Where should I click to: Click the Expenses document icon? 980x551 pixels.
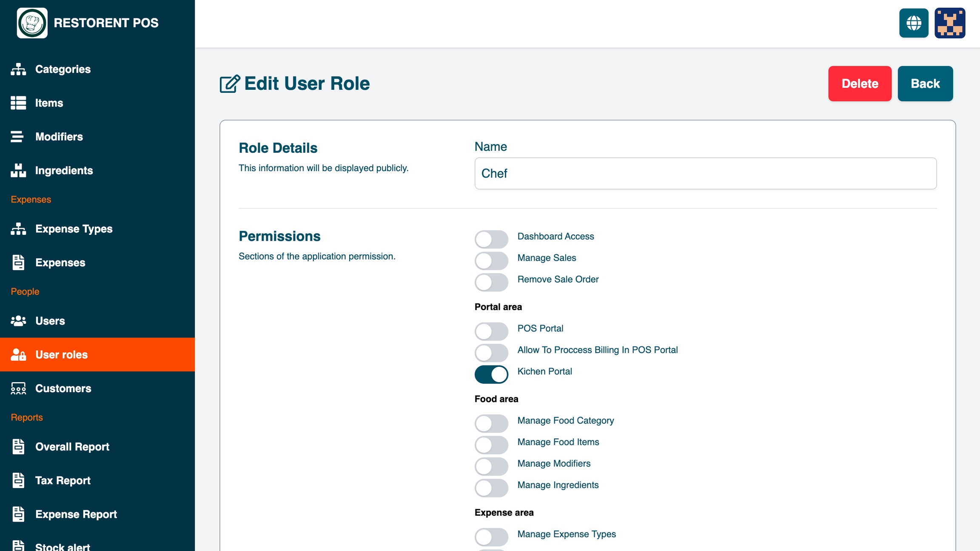click(18, 263)
